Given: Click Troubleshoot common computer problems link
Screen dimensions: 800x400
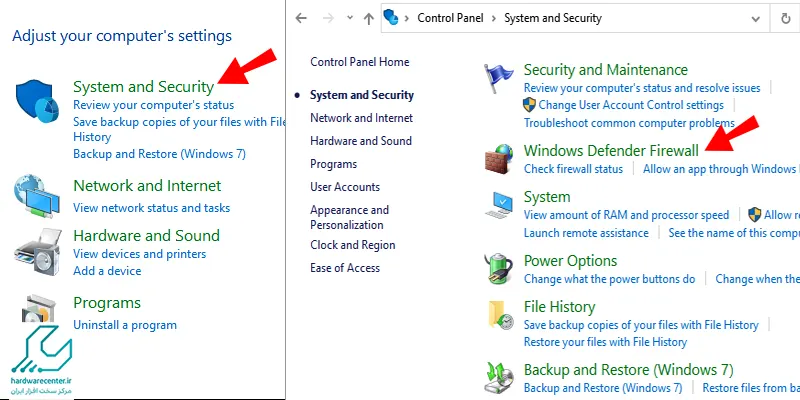Looking at the screenshot, I should tap(629, 123).
